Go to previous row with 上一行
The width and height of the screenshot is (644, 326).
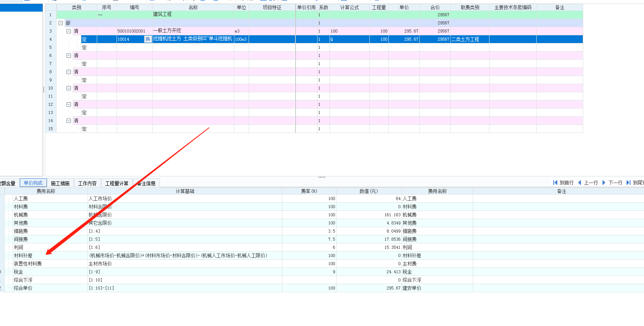588,183
